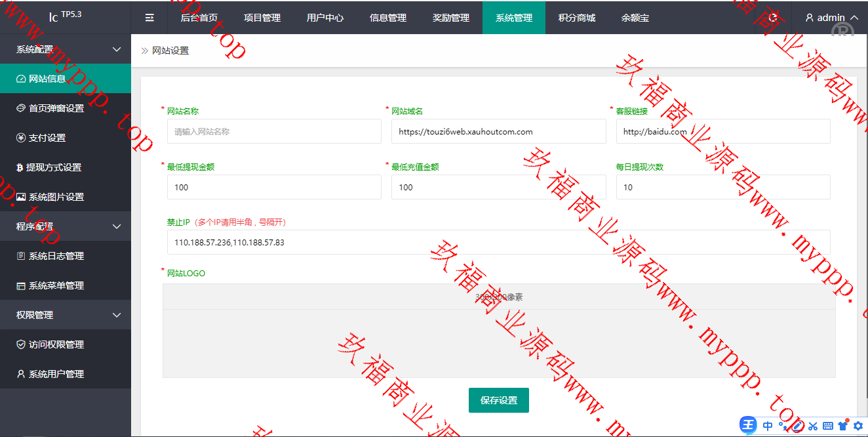Open 系统图片设置 in the sidebar
The image size is (868, 437).
coord(56,197)
